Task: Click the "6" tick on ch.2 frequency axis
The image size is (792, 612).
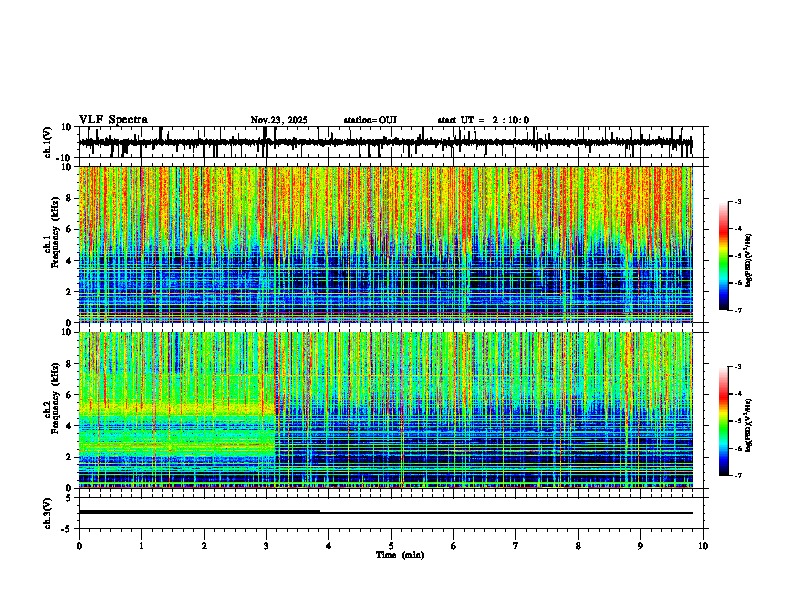Action: 69,394
